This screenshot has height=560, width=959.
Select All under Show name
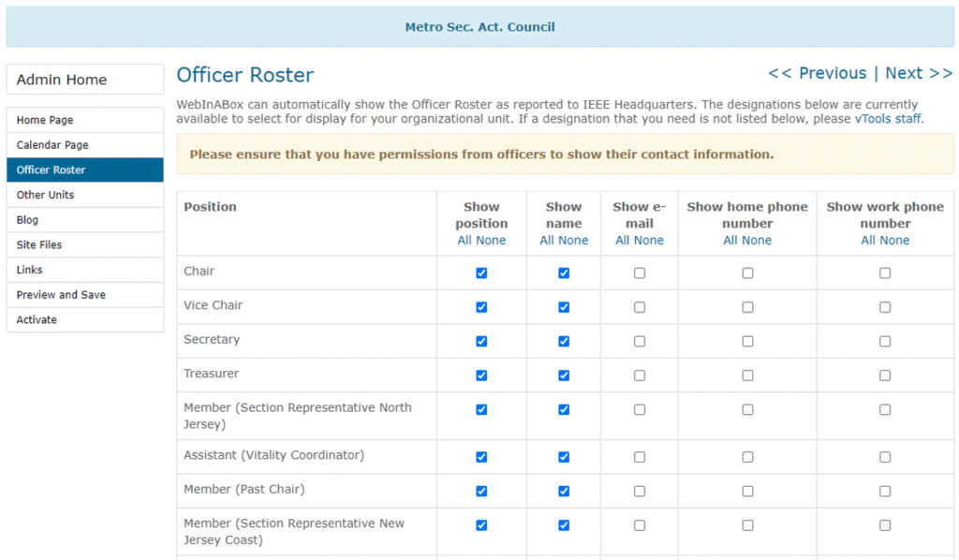click(x=547, y=241)
